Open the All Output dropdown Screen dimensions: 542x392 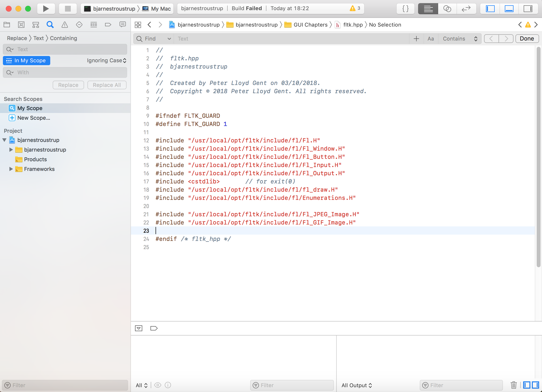click(x=357, y=385)
